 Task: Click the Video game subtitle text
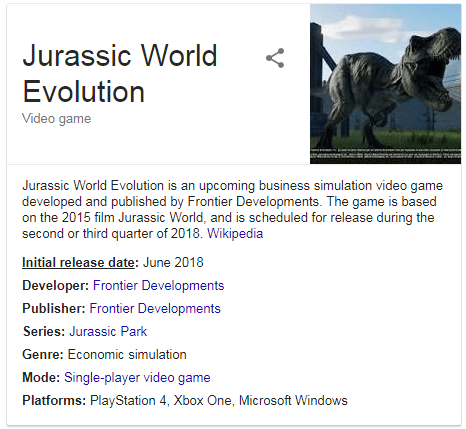pos(56,119)
